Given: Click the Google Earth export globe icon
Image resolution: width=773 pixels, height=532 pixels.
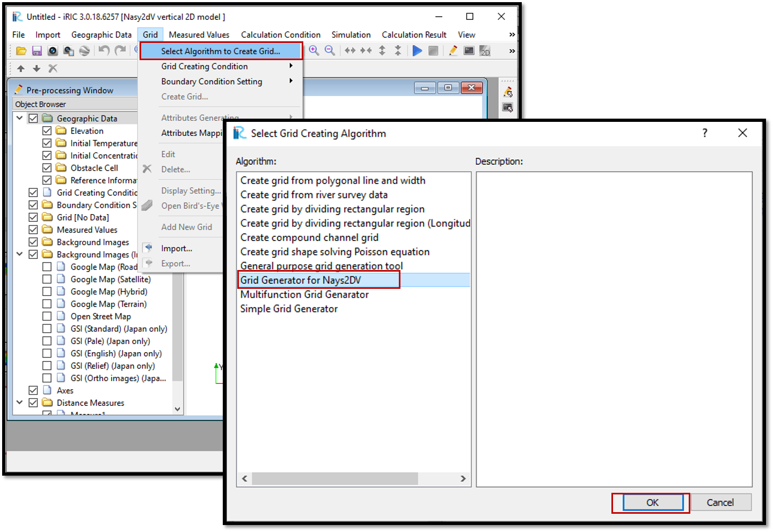Looking at the screenshot, I should tap(84, 51).
